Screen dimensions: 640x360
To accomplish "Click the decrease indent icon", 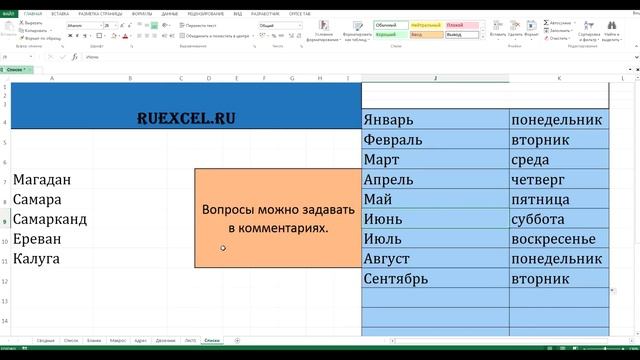I will point(164,36).
